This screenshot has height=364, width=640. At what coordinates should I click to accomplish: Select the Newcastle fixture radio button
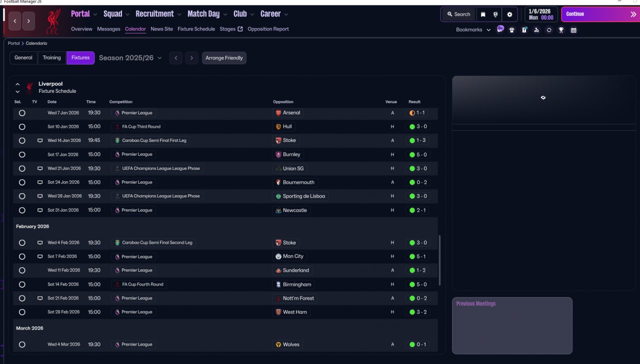[22, 210]
